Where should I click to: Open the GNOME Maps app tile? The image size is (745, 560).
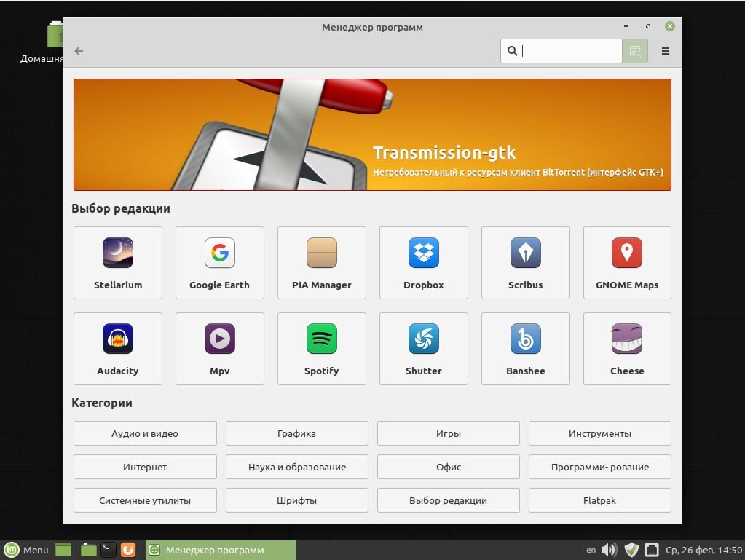click(x=627, y=263)
